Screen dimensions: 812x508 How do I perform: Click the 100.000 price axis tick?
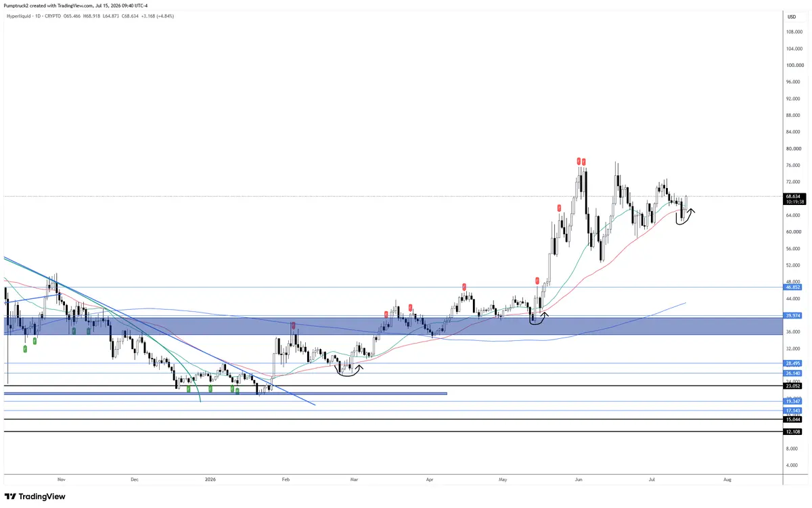[x=794, y=66]
